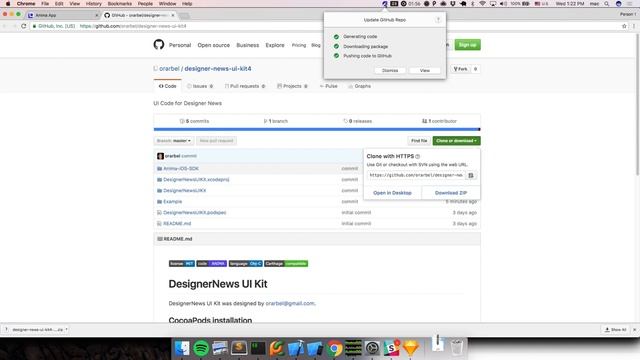The height and width of the screenshot is (360, 640).
Task: Click the volume icon in the menu bar
Action: (x=503, y=4)
